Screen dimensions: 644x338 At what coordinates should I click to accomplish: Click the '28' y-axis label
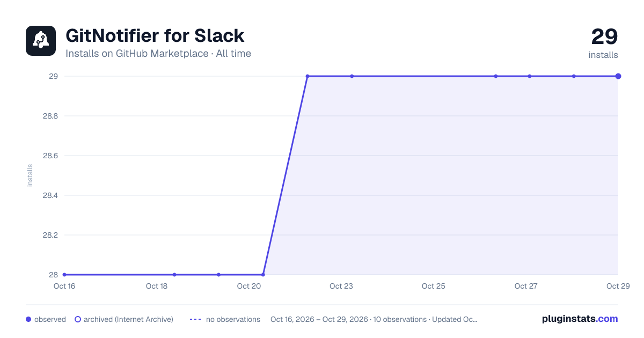click(54, 275)
